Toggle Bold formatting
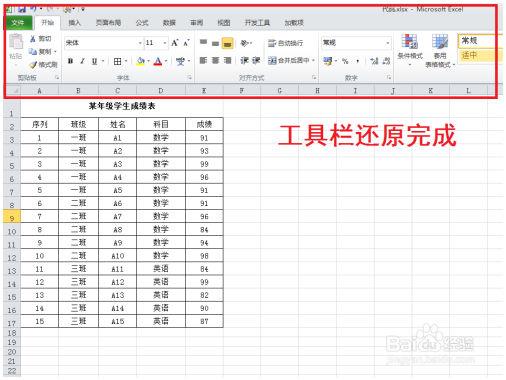The height and width of the screenshot is (380, 506). coord(70,61)
